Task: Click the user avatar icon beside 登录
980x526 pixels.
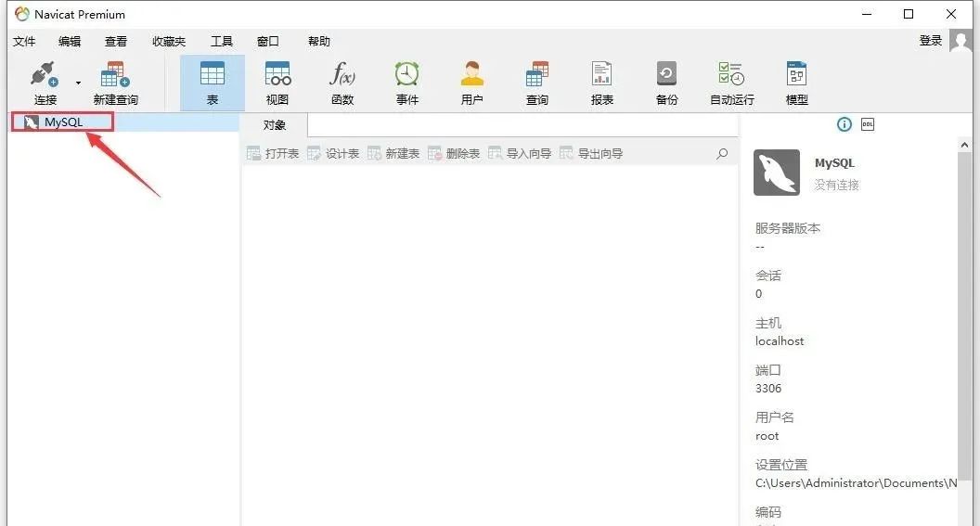Action: click(x=961, y=41)
